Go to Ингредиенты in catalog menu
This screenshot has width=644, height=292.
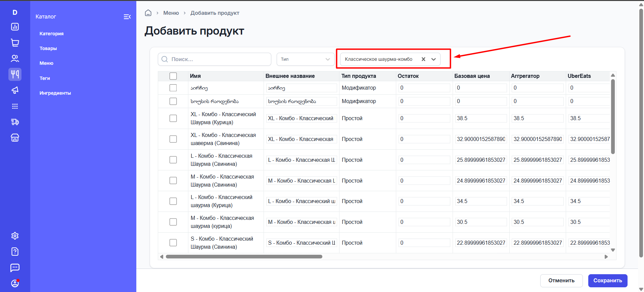point(55,93)
